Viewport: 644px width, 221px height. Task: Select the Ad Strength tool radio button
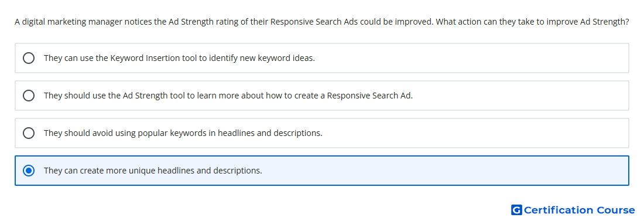pos(29,96)
